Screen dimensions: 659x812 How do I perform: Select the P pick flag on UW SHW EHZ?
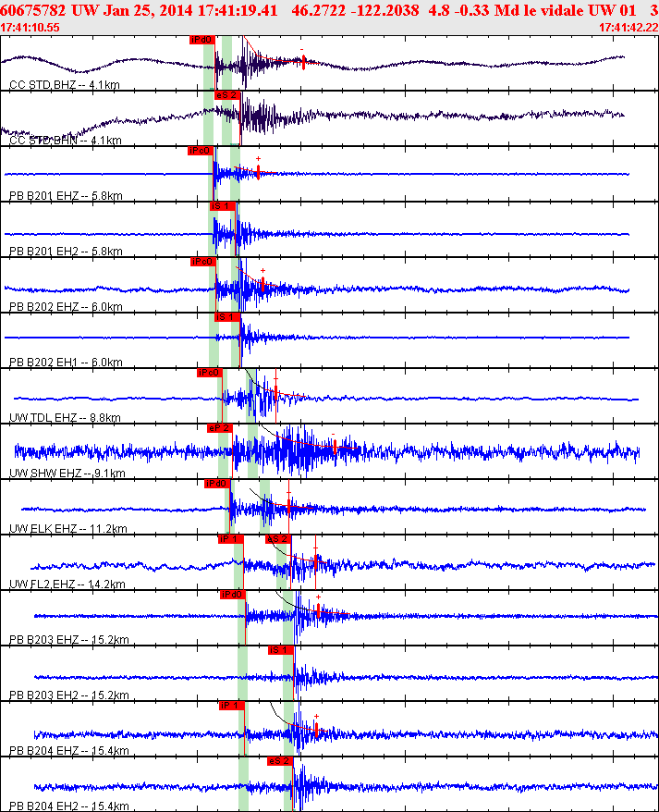coord(219,428)
